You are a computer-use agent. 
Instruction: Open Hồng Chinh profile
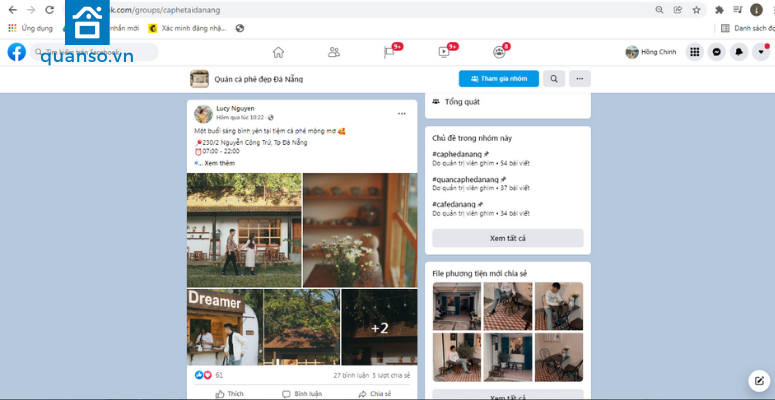[x=651, y=52]
